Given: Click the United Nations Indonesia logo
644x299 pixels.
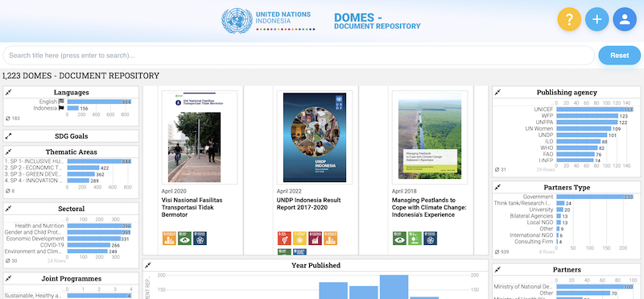Looking at the screenshot, I should point(268,21).
